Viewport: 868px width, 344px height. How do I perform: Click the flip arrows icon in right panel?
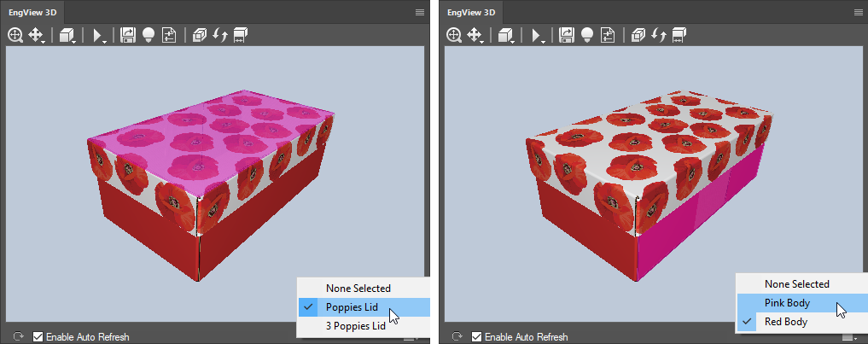pyautogui.click(x=658, y=35)
